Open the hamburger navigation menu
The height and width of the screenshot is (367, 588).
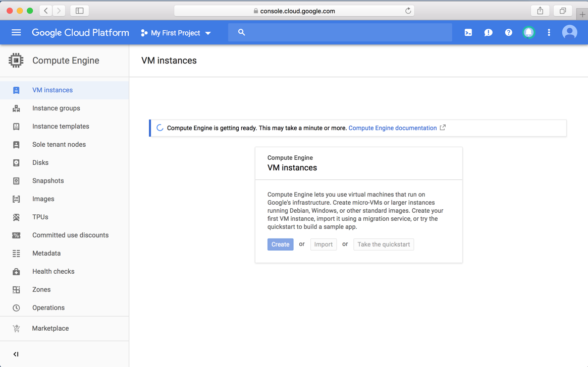(x=16, y=33)
